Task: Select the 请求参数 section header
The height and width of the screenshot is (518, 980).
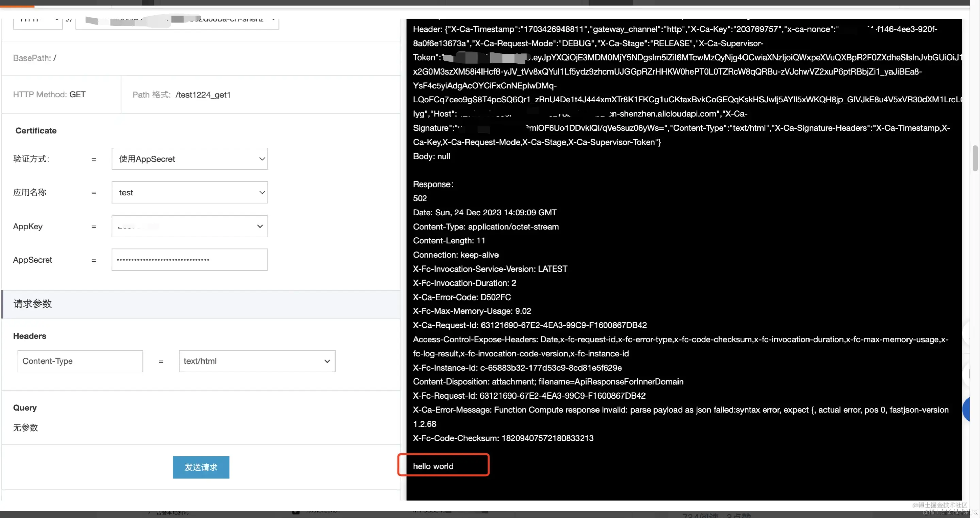Action: [x=33, y=304]
